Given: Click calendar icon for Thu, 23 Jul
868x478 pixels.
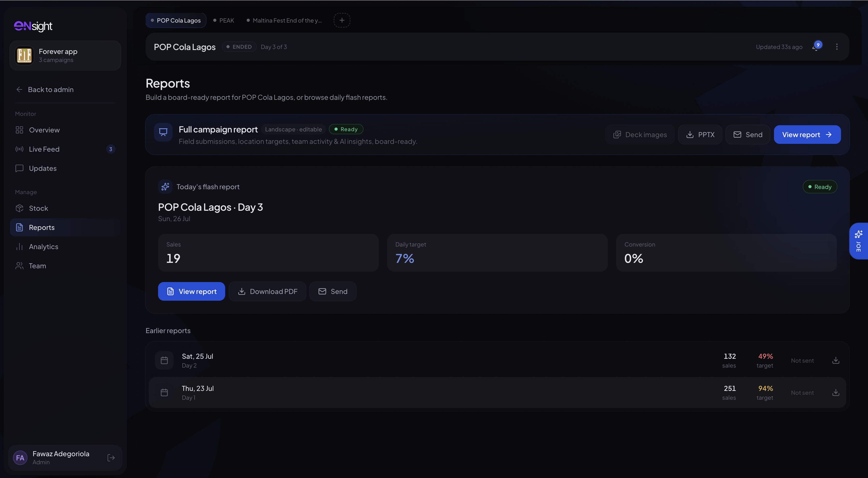Looking at the screenshot, I should [x=164, y=392].
